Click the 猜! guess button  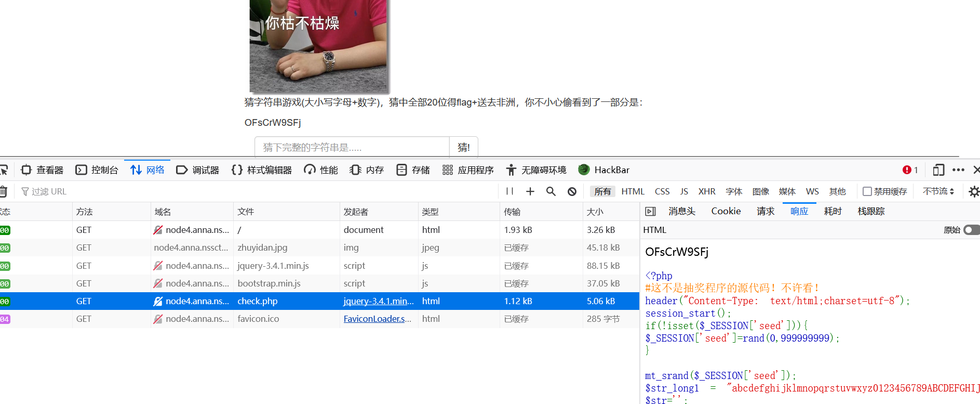[464, 147]
